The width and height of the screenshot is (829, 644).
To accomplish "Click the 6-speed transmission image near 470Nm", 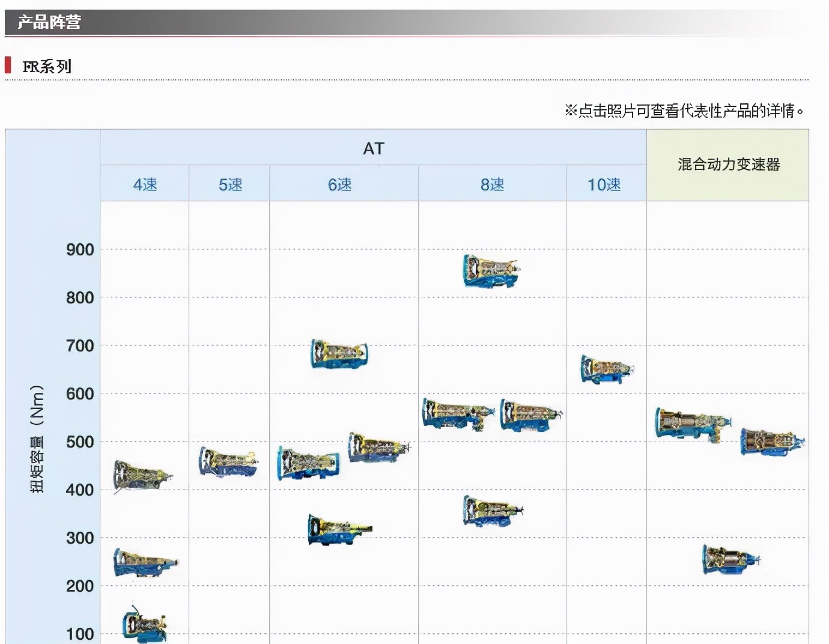I will click(x=308, y=463).
